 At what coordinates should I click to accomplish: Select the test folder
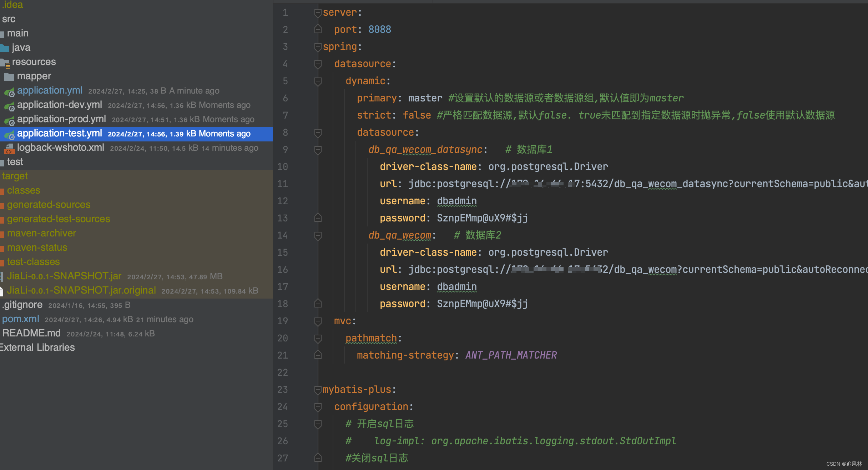15,162
